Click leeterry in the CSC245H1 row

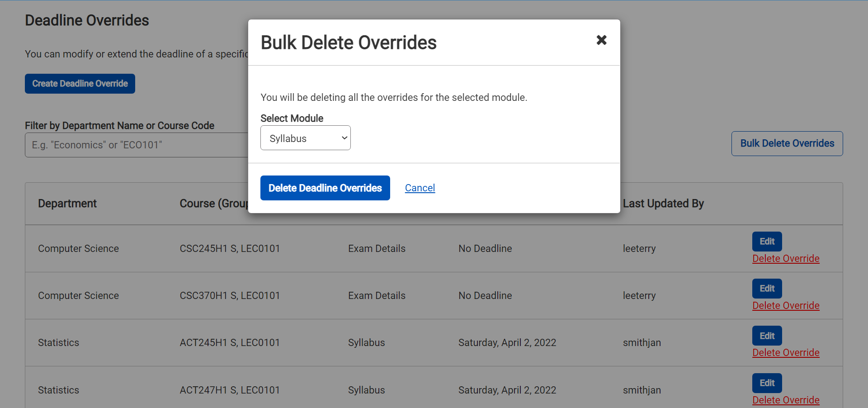[x=639, y=248]
